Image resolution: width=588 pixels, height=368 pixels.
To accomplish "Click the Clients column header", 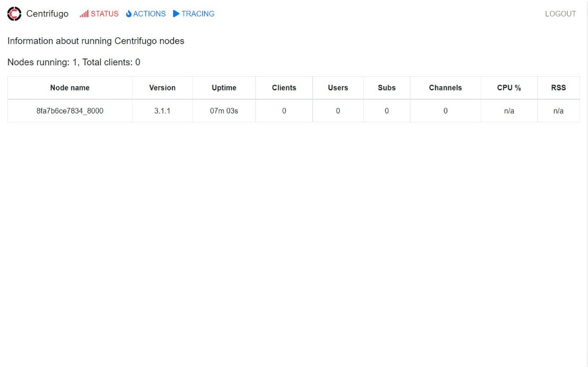I will pos(284,87).
